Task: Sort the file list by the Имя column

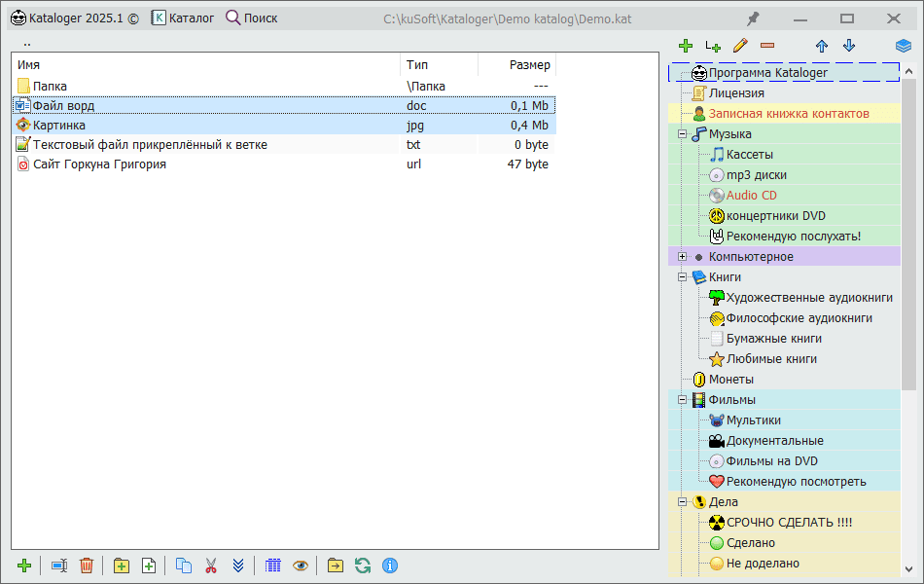Action: click(205, 65)
